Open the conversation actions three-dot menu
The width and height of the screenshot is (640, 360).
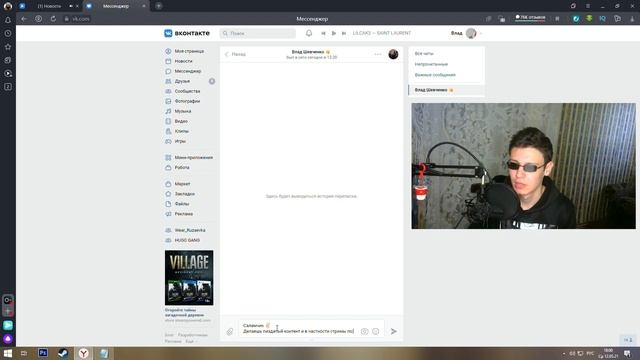coord(378,54)
